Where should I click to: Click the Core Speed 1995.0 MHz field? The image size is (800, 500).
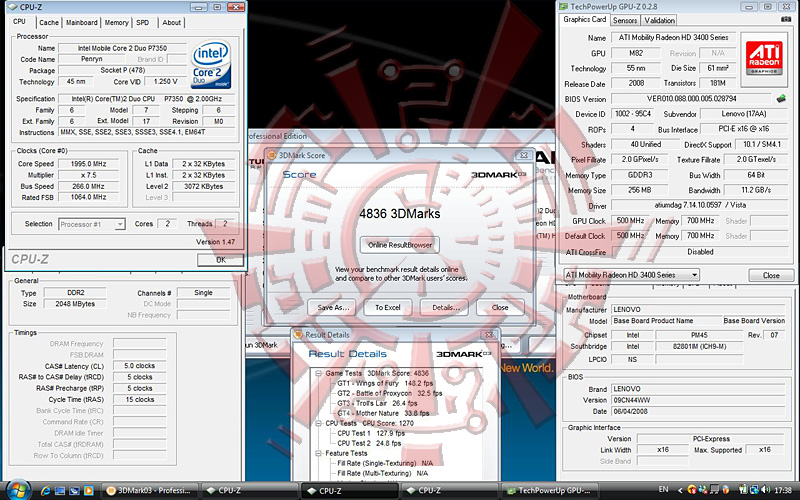88,164
